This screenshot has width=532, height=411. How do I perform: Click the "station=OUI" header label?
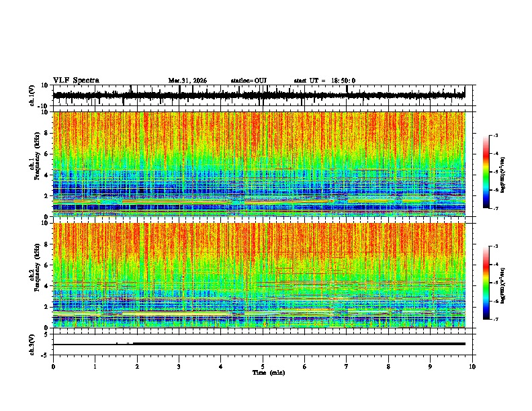(x=249, y=81)
